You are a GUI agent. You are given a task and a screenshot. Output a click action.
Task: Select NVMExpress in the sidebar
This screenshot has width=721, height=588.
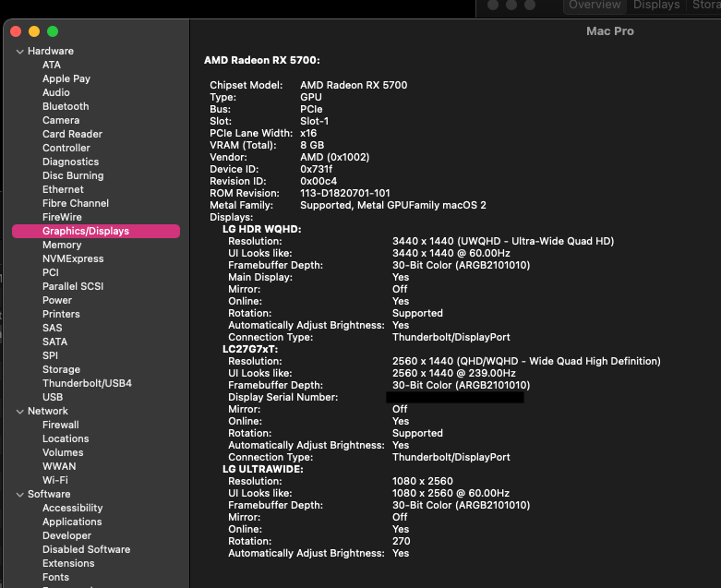73,258
